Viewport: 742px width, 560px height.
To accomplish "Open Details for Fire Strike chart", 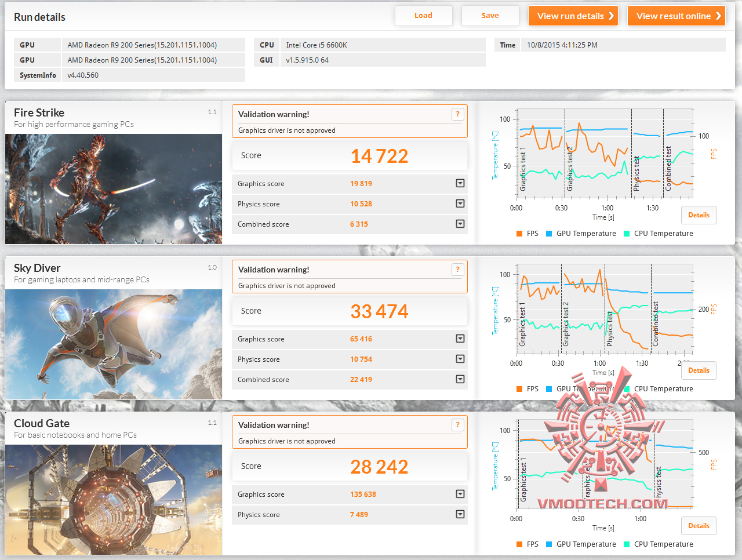I will [x=699, y=215].
